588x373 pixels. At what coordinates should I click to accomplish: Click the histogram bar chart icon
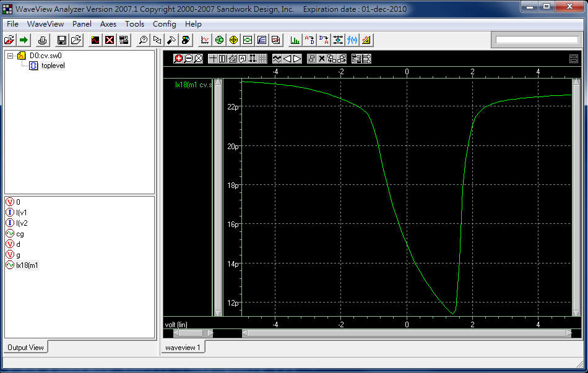click(295, 40)
